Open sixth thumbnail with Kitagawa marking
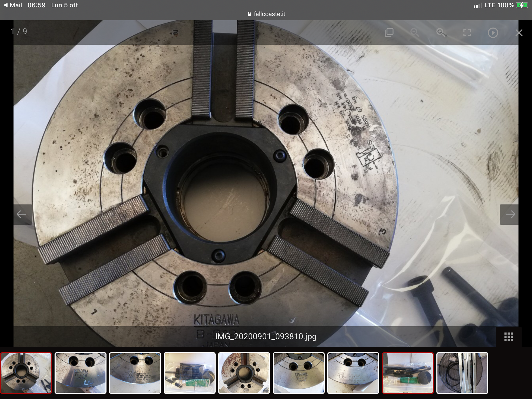 (x=299, y=373)
